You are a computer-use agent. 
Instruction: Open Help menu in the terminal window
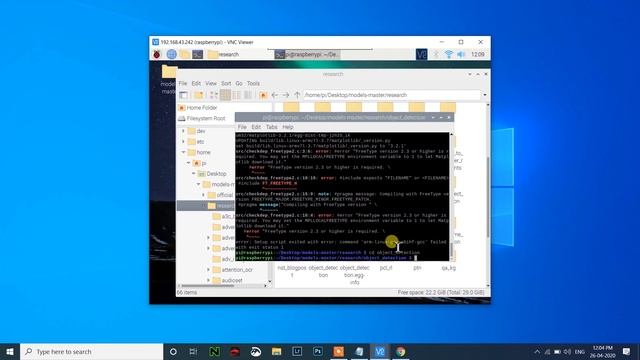288,127
